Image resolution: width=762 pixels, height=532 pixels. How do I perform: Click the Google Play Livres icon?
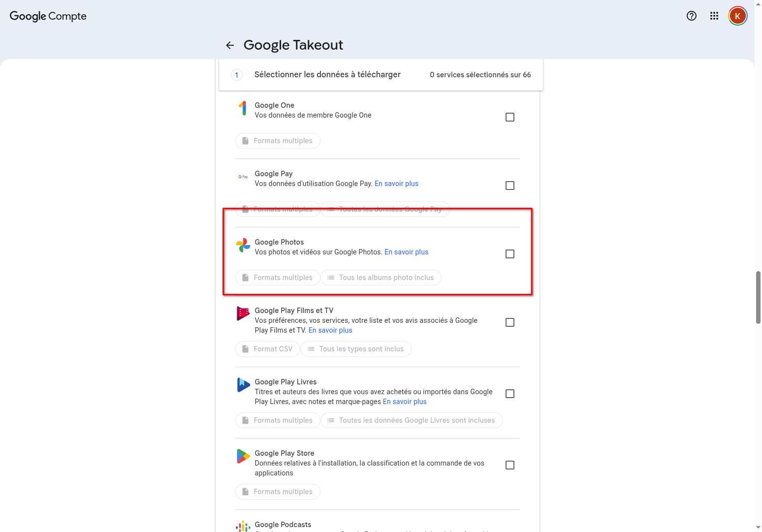click(x=243, y=385)
